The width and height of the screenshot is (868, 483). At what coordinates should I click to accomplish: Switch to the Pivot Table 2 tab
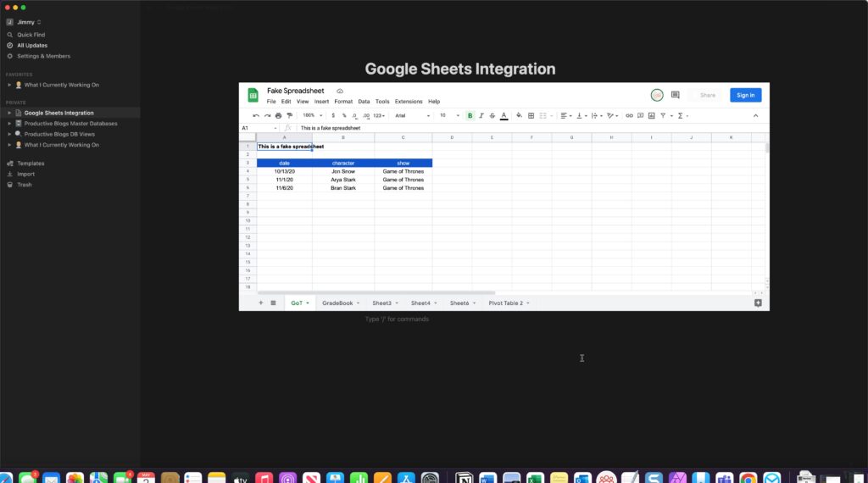tap(509, 303)
